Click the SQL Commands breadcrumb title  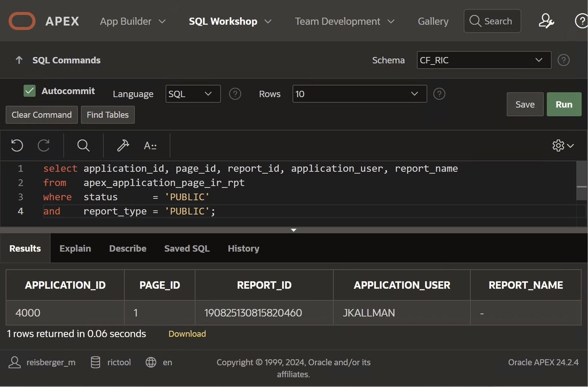(x=67, y=60)
